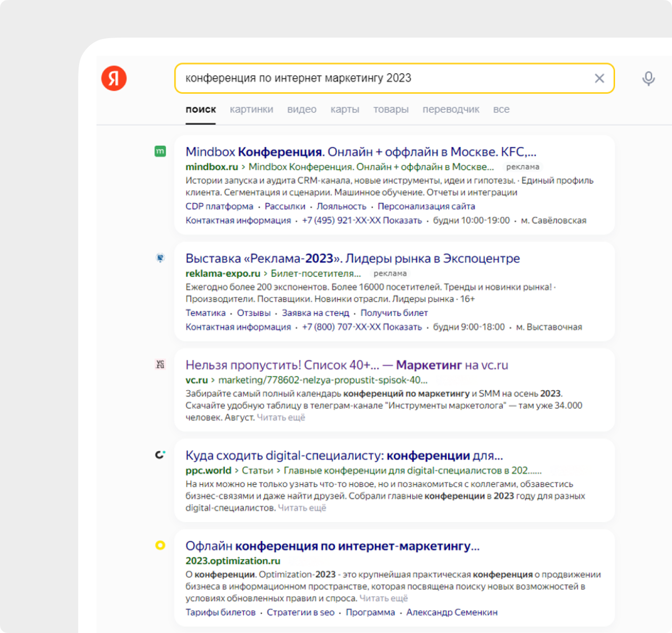The width and height of the screenshot is (672, 633).
Task: Expand Читать ещё in ppc.world snippet
Action: [x=302, y=508]
